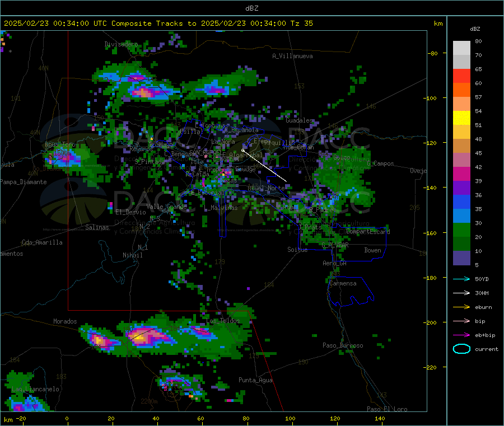Screen dimensions: 504x426
Task: Click the Pampa_Diamante label
Action: coord(24,182)
